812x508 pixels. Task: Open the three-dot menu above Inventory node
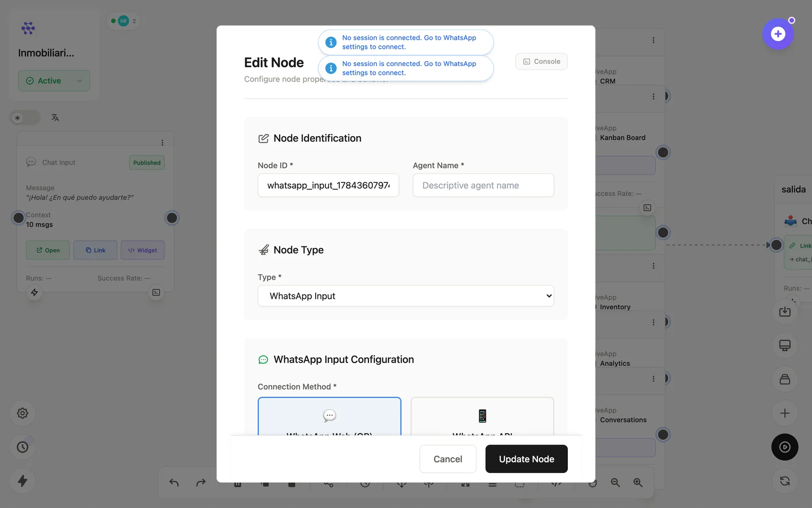coord(654,266)
